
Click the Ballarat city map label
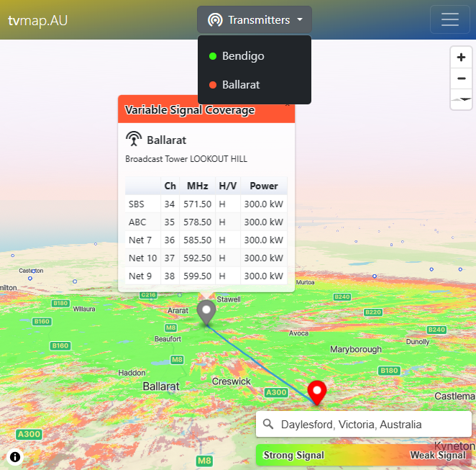(161, 387)
